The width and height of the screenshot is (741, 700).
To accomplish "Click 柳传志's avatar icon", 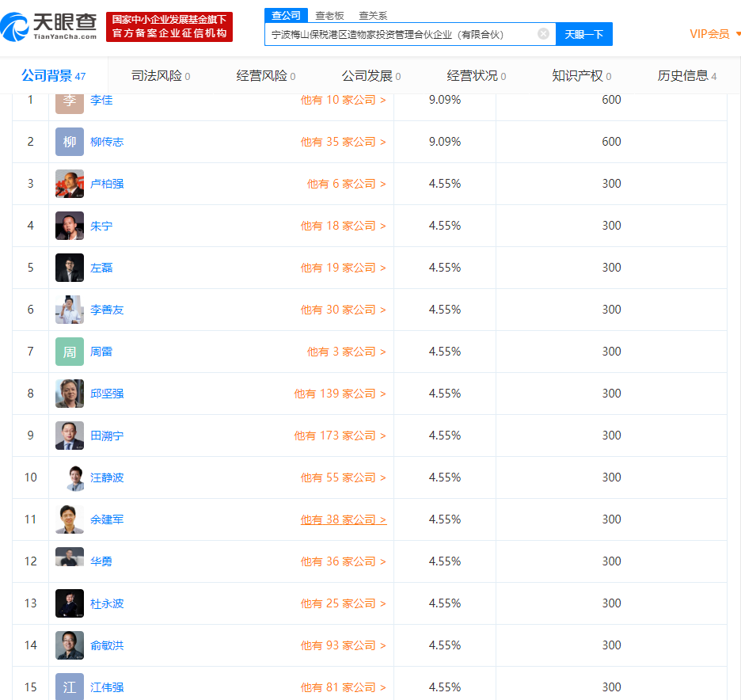I will click(x=70, y=142).
